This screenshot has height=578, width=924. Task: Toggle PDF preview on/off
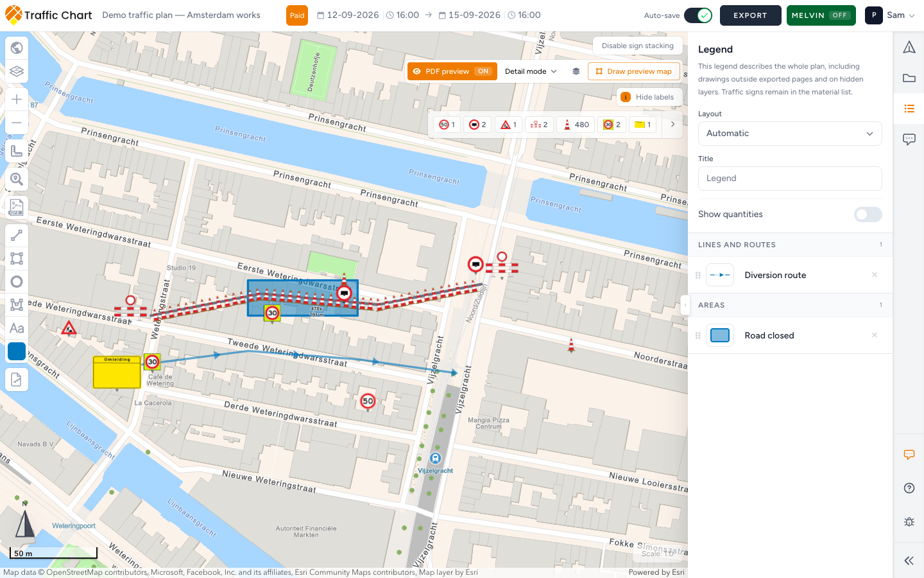(x=452, y=71)
